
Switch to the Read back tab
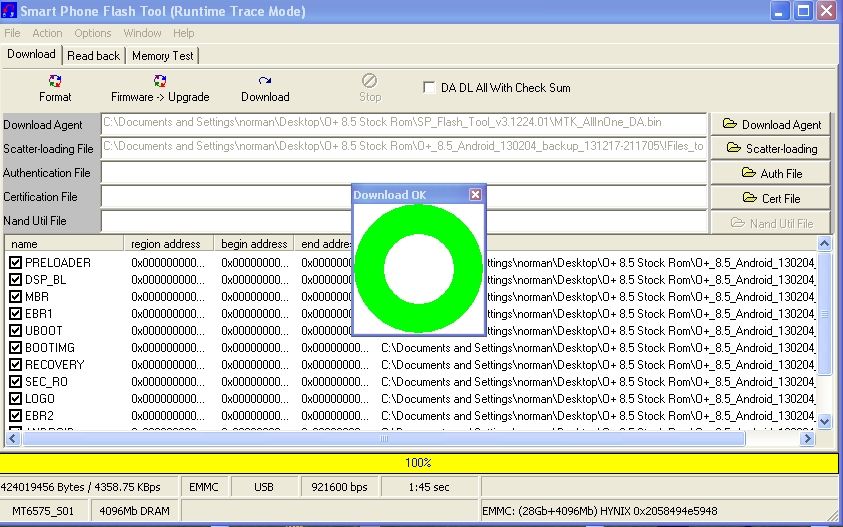pos(94,56)
